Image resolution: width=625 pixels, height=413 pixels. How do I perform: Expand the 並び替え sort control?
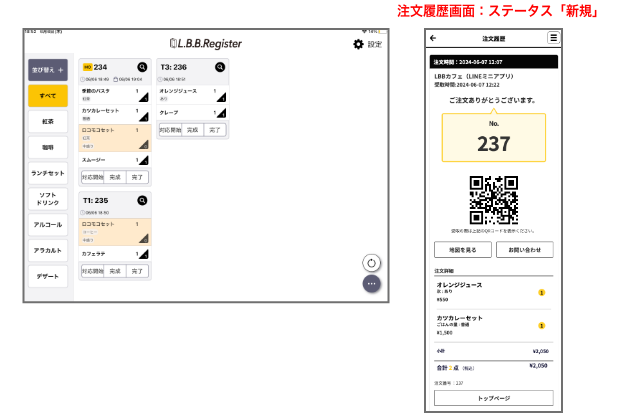pos(48,70)
